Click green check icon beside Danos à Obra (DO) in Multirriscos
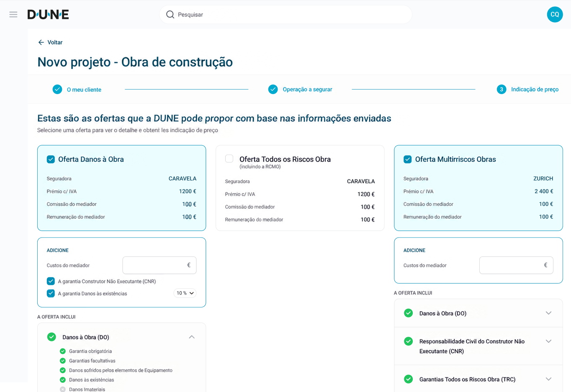The height and width of the screenshot is (392, 571). [409, 313]
